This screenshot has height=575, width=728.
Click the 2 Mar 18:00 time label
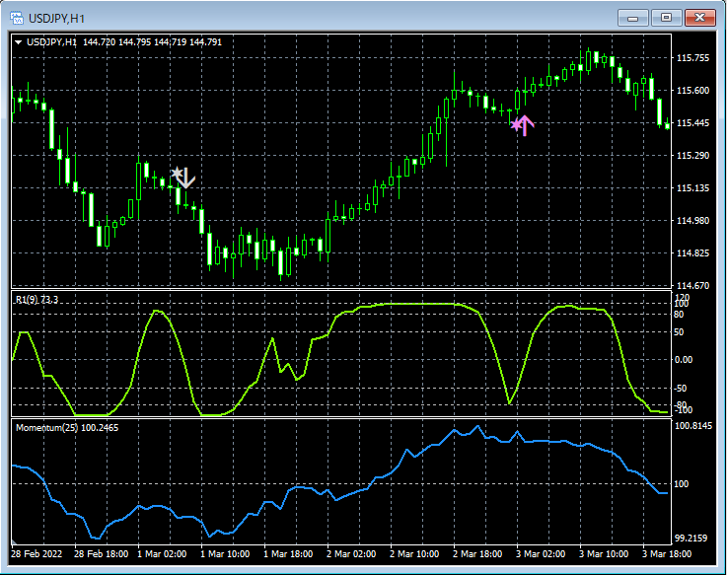477,554
